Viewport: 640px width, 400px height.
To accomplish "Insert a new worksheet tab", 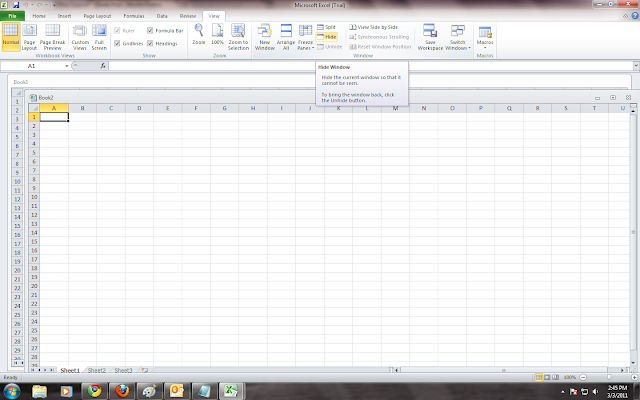I will [144, 370].
